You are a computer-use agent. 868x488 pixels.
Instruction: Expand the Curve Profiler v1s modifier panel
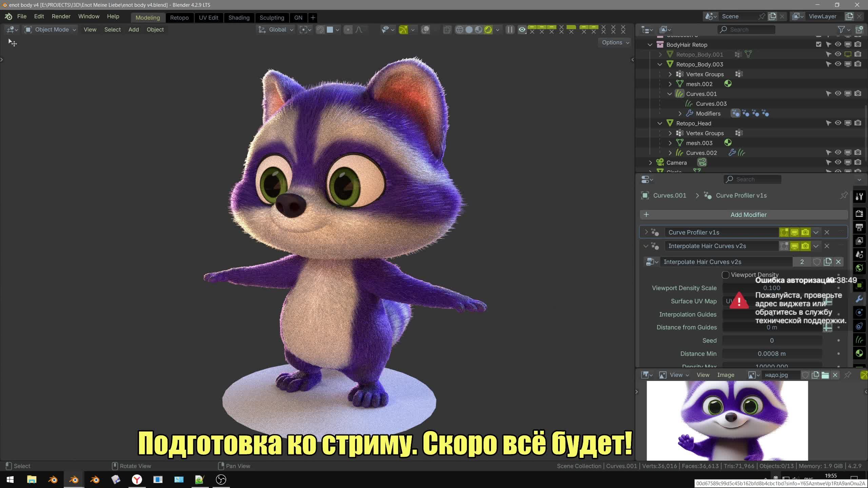point(646,232)
